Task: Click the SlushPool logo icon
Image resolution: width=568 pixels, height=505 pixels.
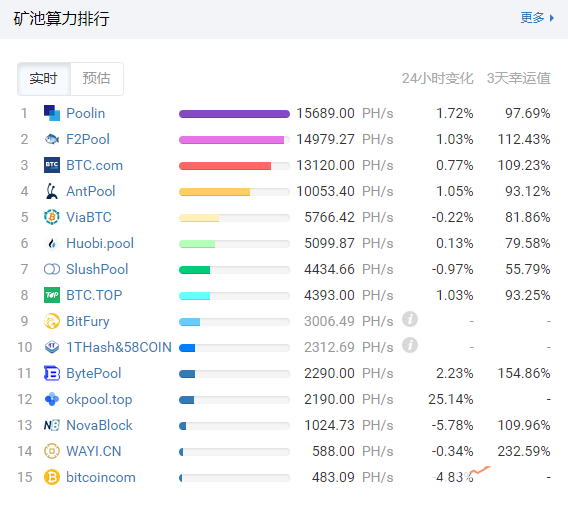Action: click(52, 269)
